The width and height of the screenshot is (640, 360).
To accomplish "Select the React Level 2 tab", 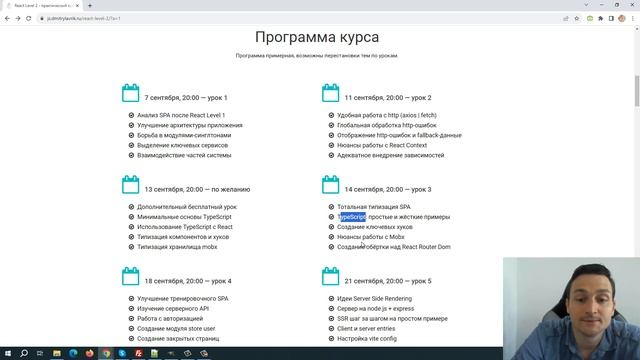I will [x=42, y=6].
